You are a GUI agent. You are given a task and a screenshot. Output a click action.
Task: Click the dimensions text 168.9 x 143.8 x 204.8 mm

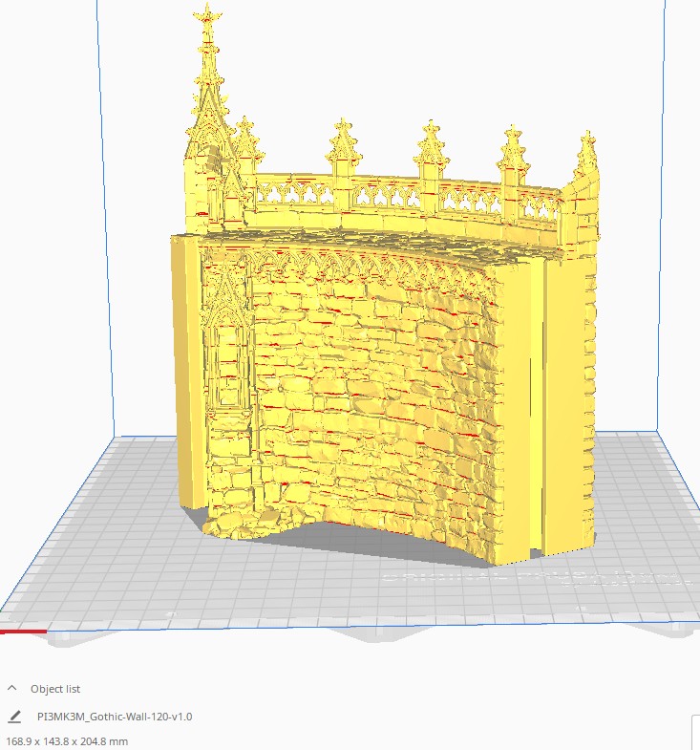point(67,741)
